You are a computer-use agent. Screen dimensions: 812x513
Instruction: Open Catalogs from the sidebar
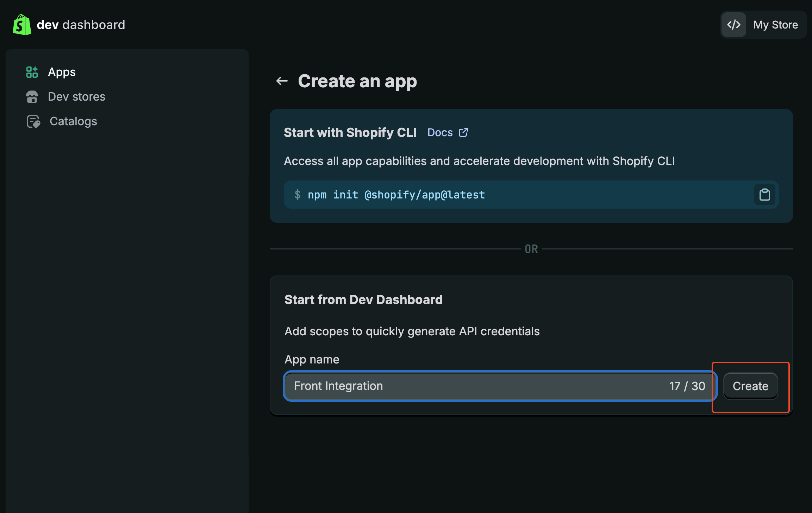tap(73, 121)
